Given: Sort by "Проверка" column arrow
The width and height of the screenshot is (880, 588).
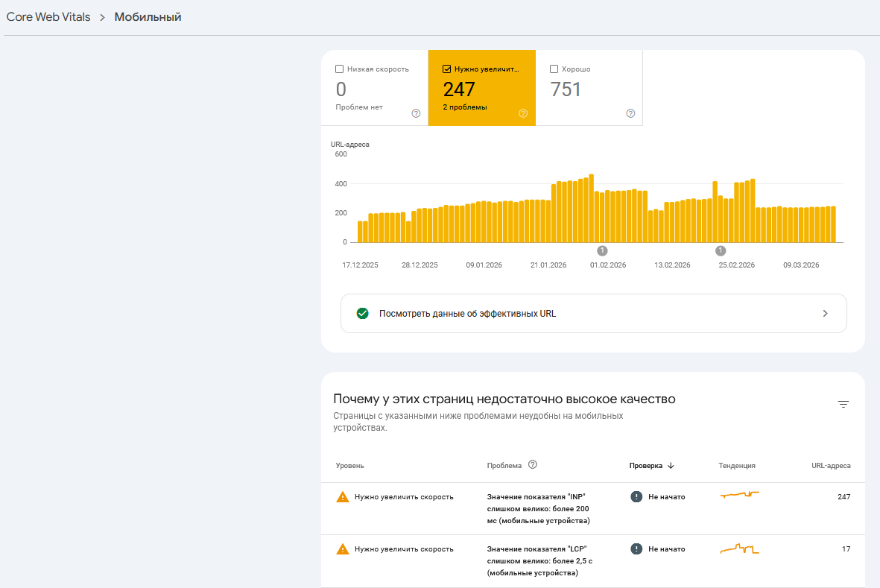Looking at the screenshot, I should coord(671,466).
